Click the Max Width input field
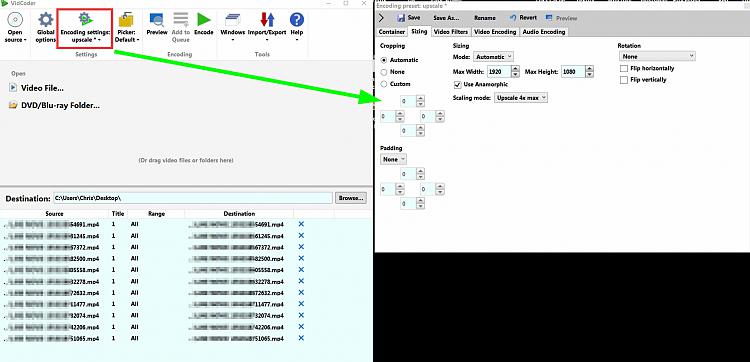This screenshot has width=750, height=362. tap(499, 72)
